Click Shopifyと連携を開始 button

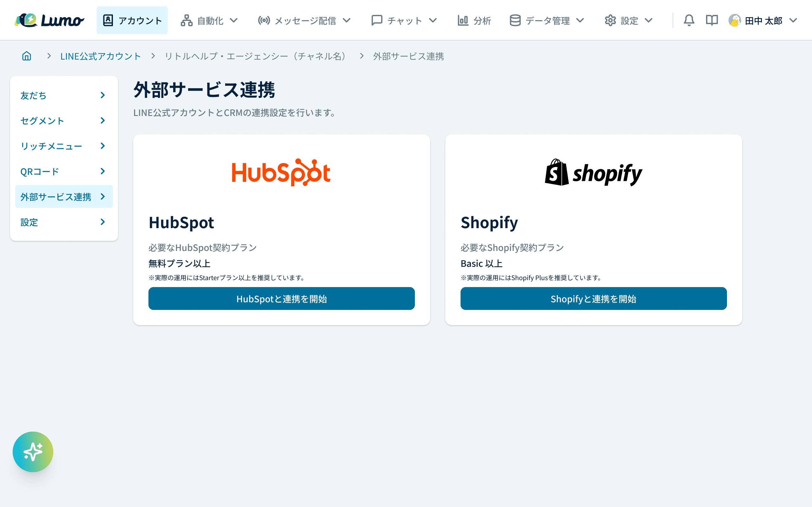point(593,298)
